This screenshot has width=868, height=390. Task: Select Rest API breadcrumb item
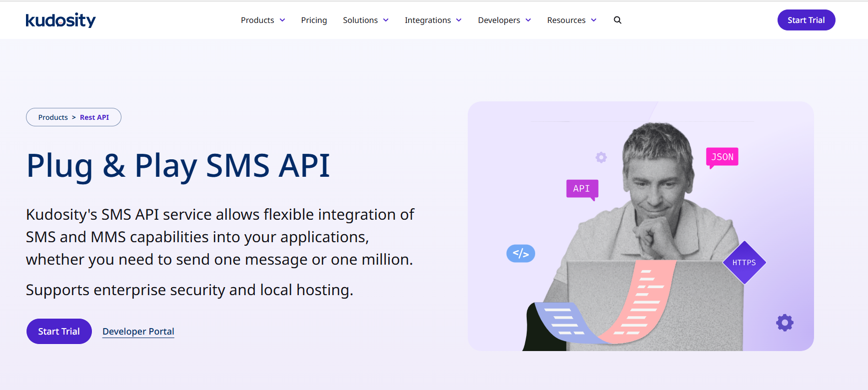(x=94, y=117)
